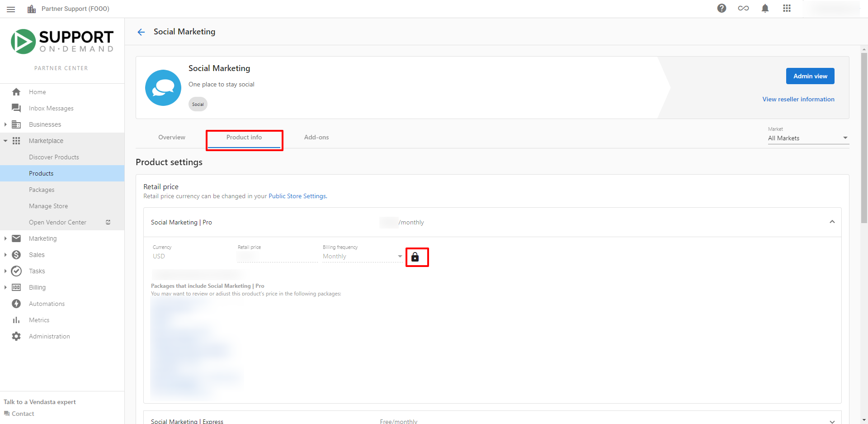Follow the Public Store Settings link
Image resolution: width=868 pixels, height=424 pixels.
coord(297,196)
